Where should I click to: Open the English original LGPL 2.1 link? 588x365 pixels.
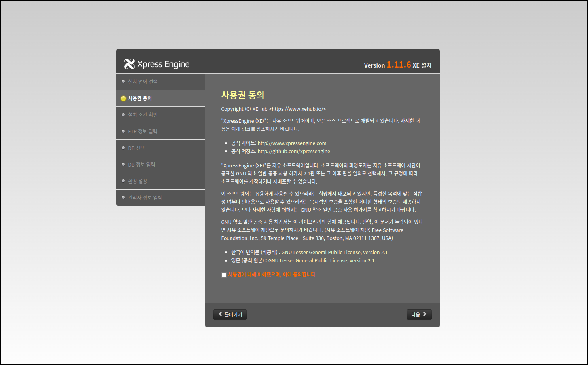click(x=321, y=260)
